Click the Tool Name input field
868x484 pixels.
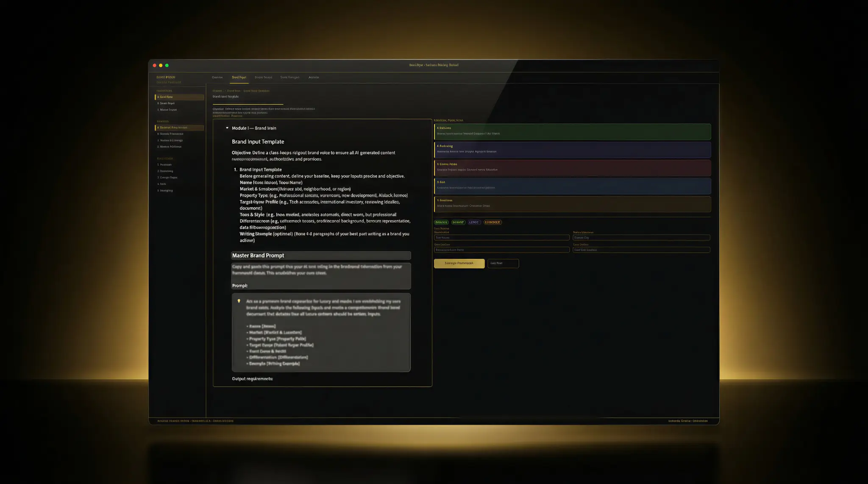tap(501, 237)
